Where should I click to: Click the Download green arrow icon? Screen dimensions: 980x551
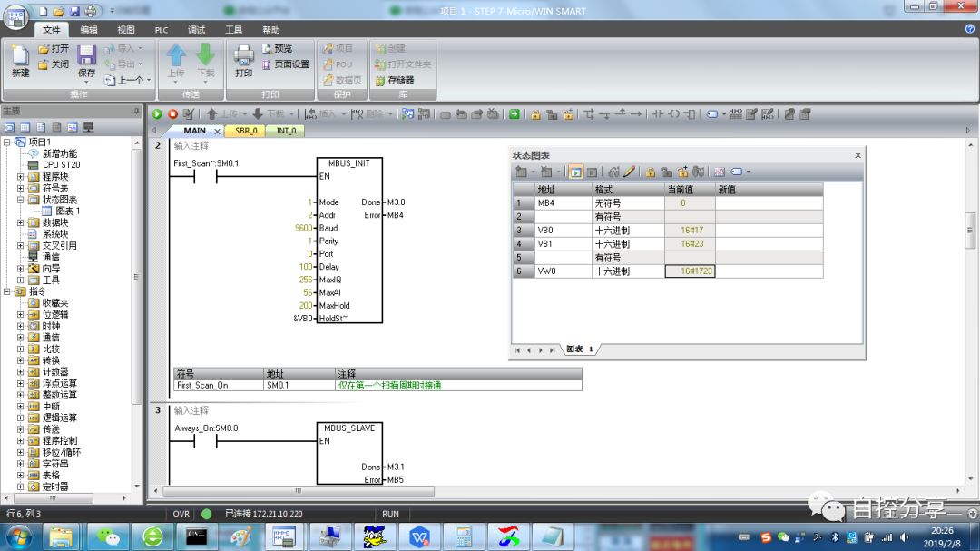click(206, 62)
